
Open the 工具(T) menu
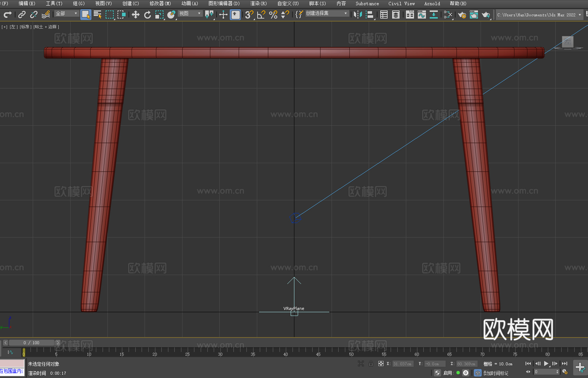pos(54,3)
